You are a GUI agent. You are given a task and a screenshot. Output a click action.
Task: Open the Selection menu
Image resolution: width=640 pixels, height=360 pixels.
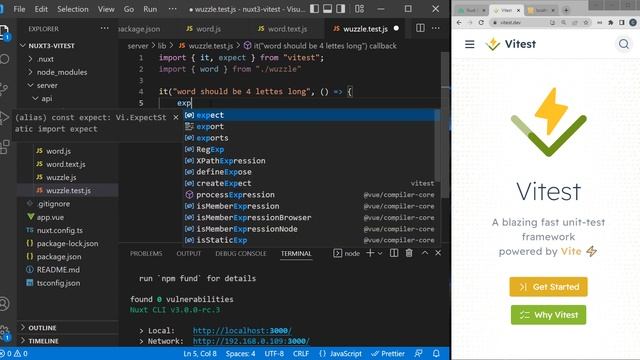click(73, 9)
